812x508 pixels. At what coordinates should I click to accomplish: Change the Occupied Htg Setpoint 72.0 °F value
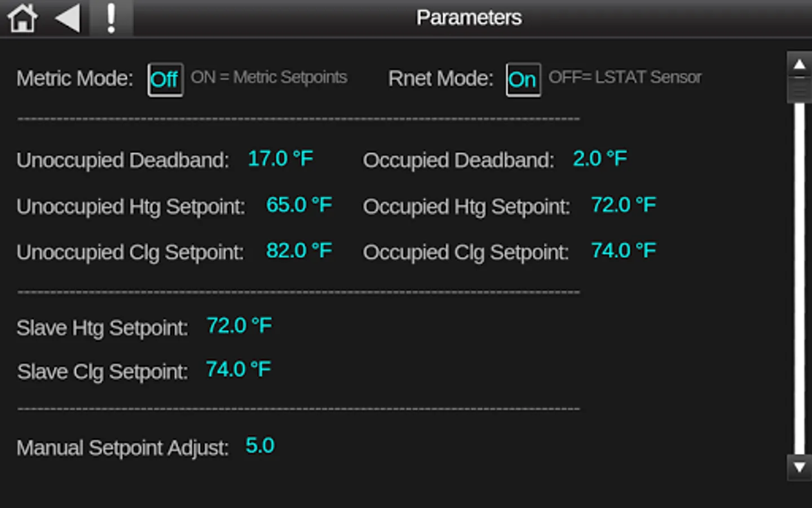click(623, 205)
